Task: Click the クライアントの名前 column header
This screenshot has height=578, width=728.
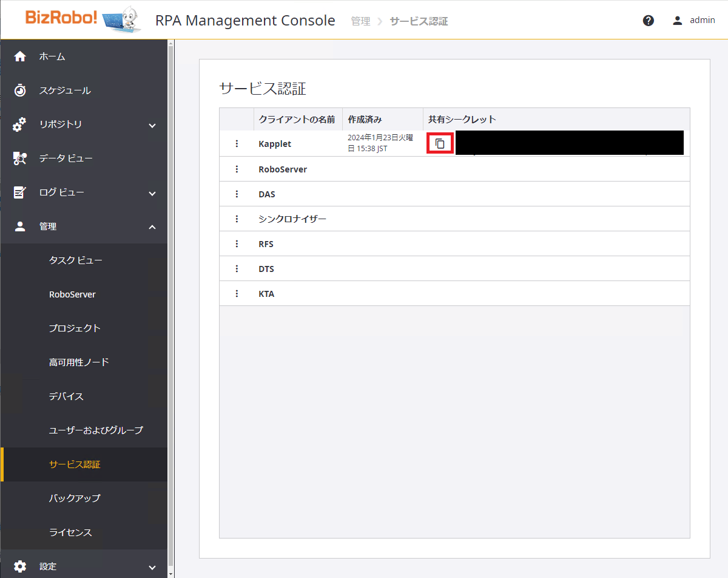Action: point(297,120)
